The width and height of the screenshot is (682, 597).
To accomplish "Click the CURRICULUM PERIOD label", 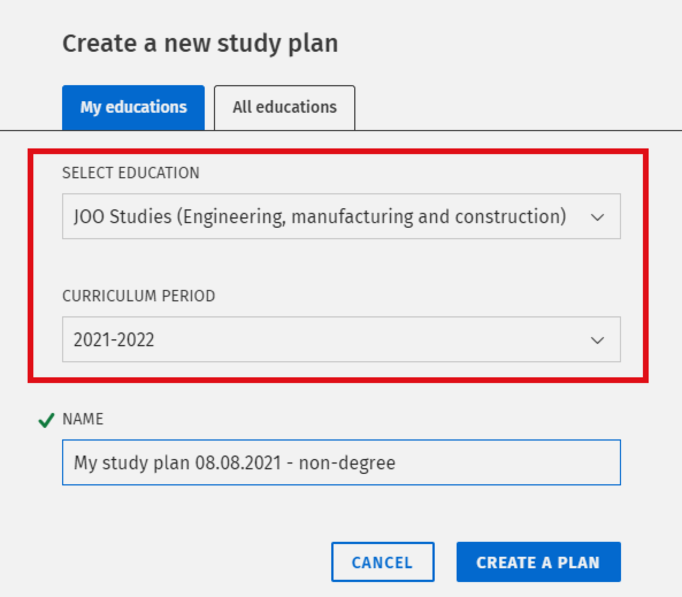I will pyautogui.click(x=138, y=296).
